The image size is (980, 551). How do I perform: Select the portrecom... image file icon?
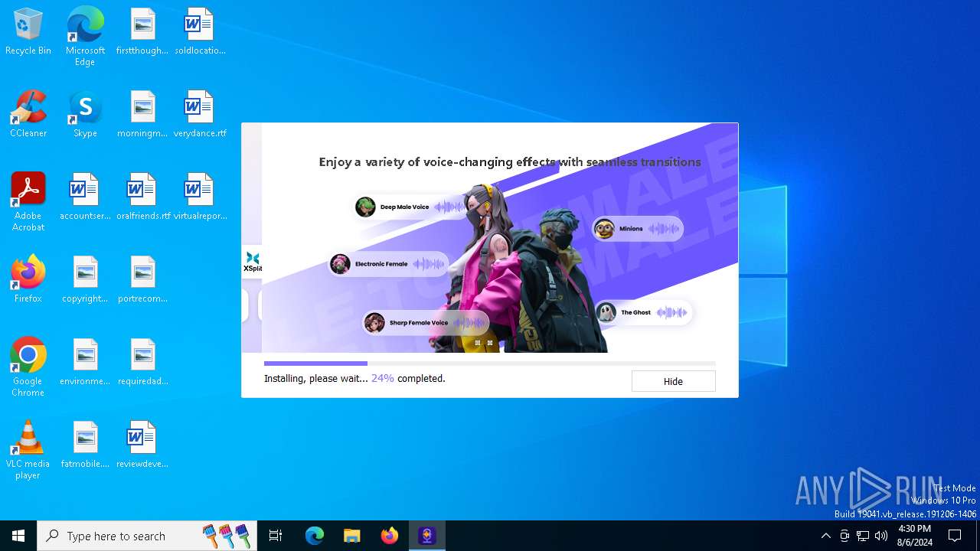142,279
